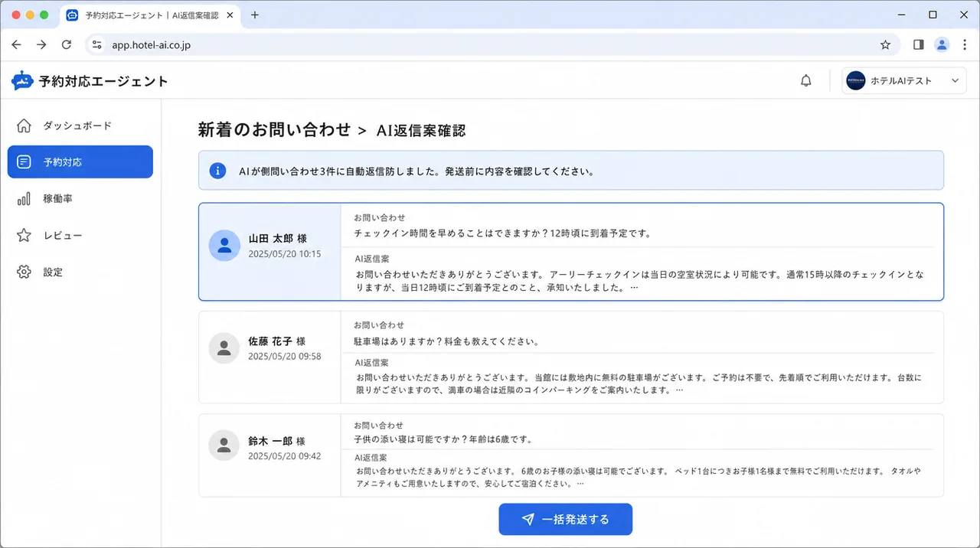Click the ダッシュボード home icon
980x548 pixels.
24,126
